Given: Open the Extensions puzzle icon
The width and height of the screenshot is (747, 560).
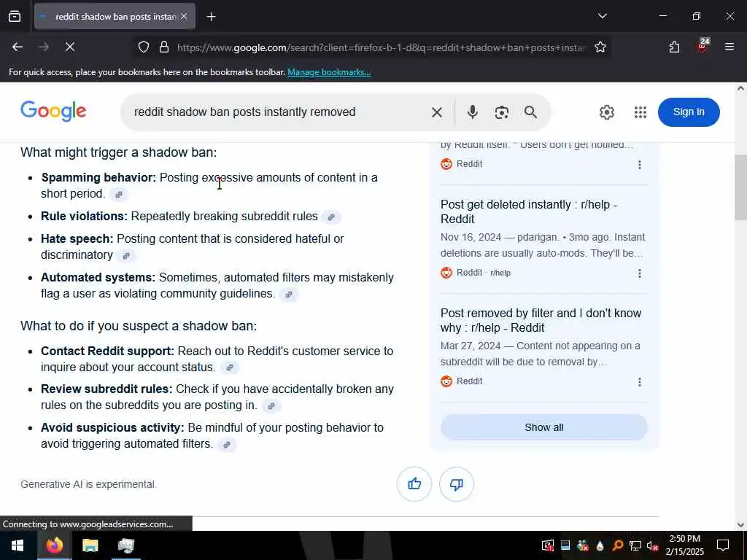Looking at the screenshot, I should pyautogui.click(x=674, y=47).
